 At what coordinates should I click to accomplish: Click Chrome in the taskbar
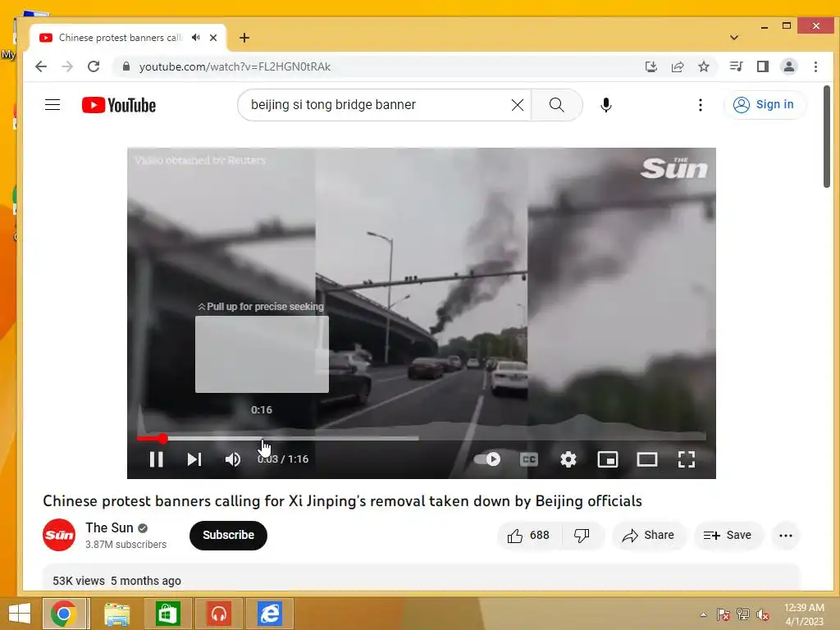(x=64, y=614)
